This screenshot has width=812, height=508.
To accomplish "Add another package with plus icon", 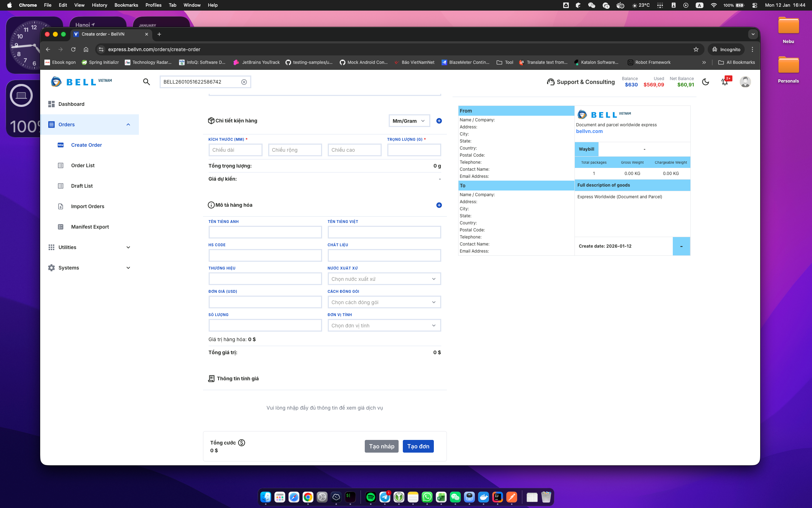I will click(439, 121).
